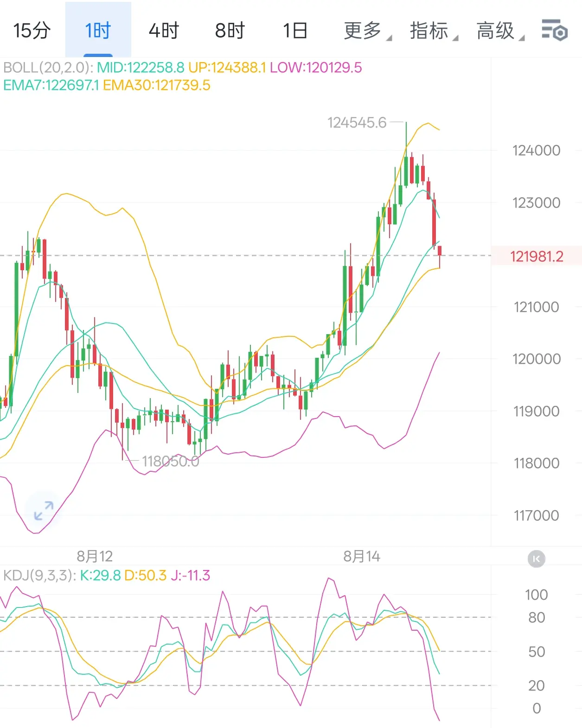Select the 8时 timeframe tab
Screen dimensions: 582x728
(x=230, y=31)
